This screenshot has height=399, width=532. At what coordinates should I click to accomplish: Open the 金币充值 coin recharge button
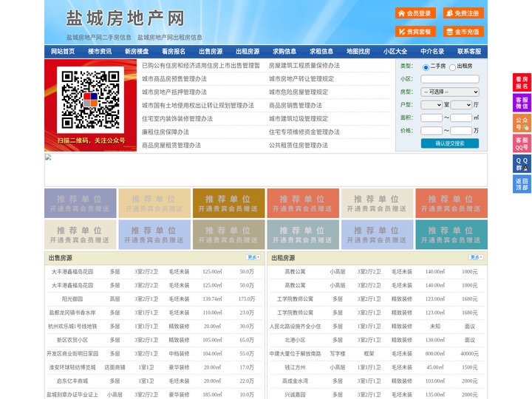[x=463, y=32]
